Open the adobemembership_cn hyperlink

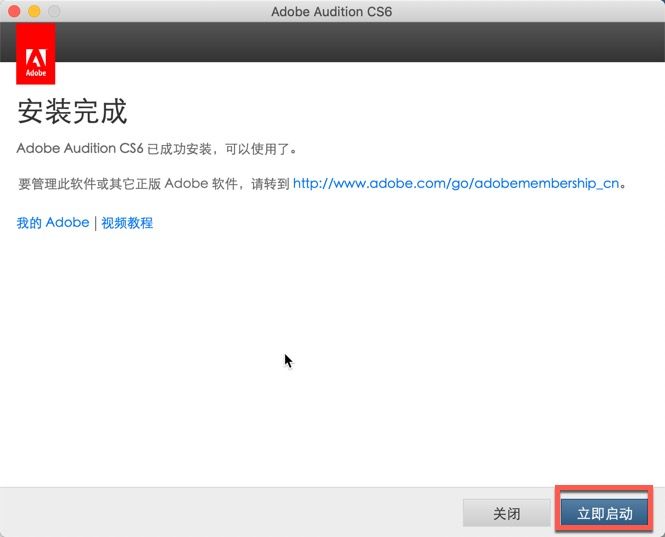click(456, 184)
